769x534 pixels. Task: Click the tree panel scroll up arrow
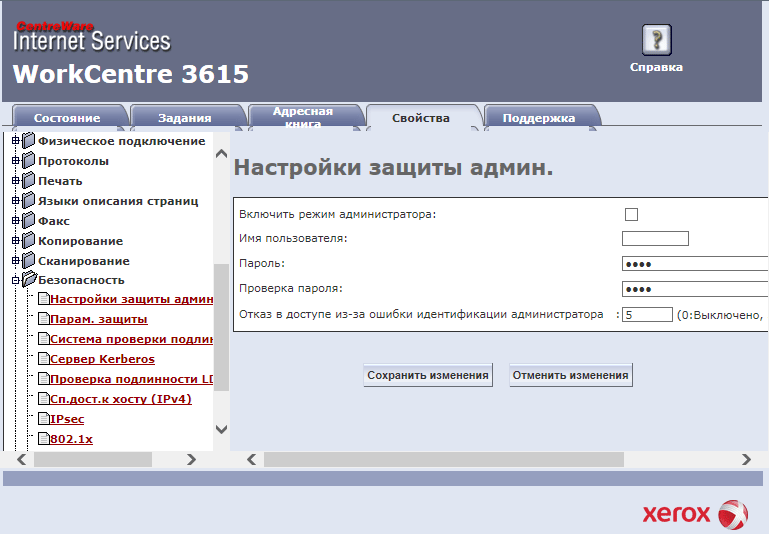(221, 153)
